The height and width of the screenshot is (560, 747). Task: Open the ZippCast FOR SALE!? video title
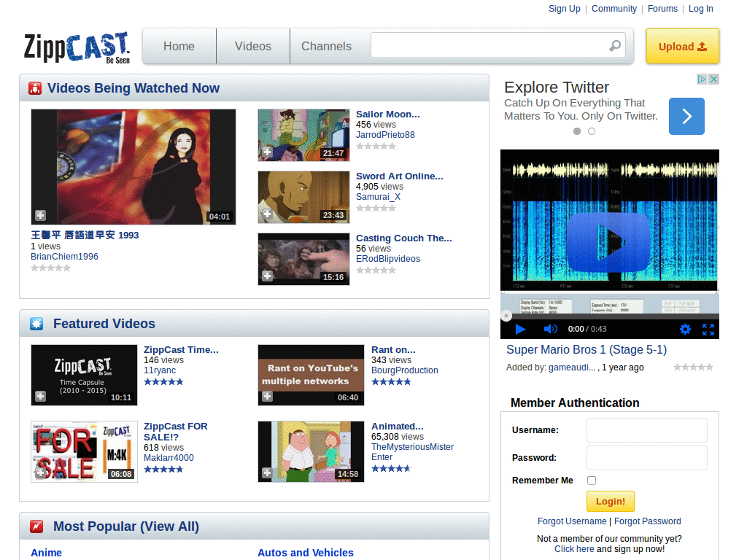176,432
